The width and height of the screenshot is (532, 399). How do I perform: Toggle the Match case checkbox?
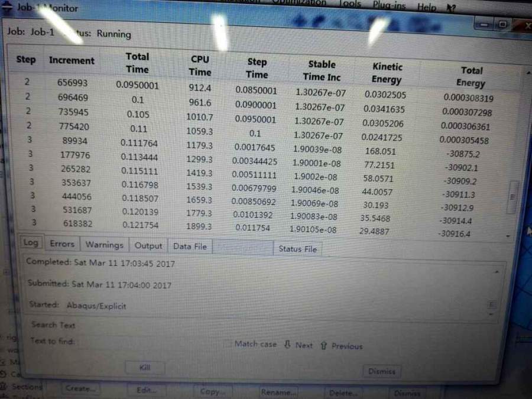pos(228,343)
